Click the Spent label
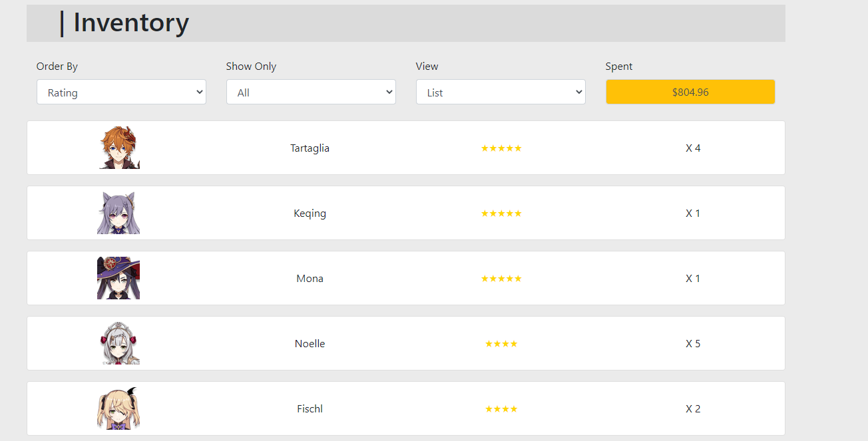 click(619, 67)
